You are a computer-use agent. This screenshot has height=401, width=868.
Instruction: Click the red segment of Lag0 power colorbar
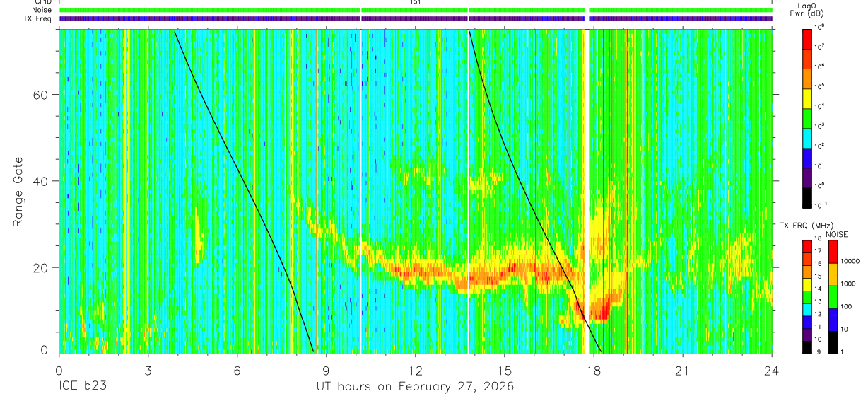pyautogui.click(x=808, y=37)
